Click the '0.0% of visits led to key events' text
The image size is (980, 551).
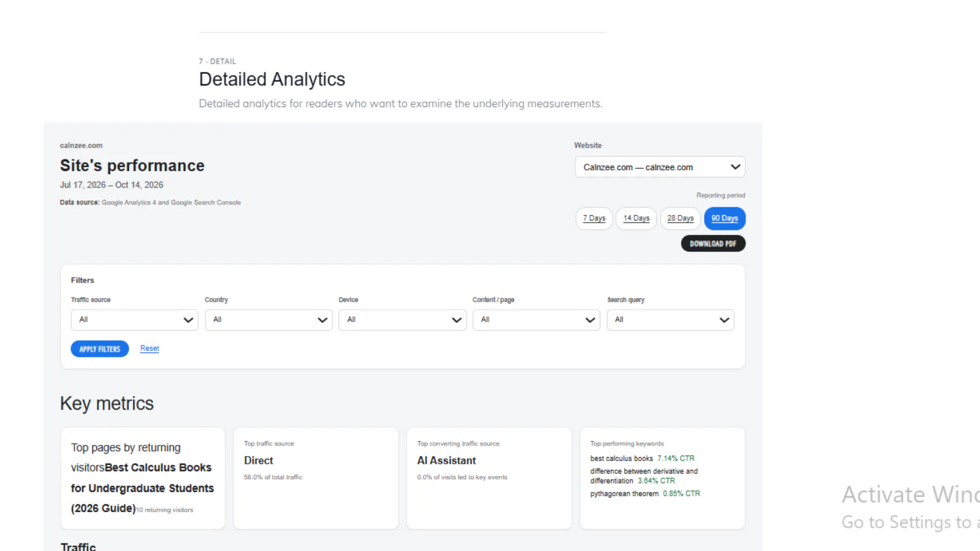click(462, 477)
